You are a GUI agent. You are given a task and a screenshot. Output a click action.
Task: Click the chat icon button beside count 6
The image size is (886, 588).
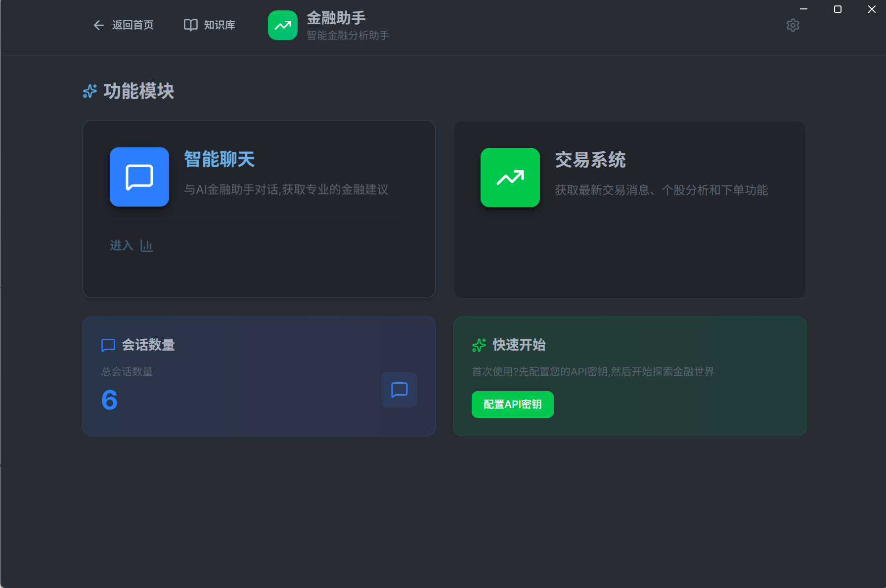click(399, 390)
